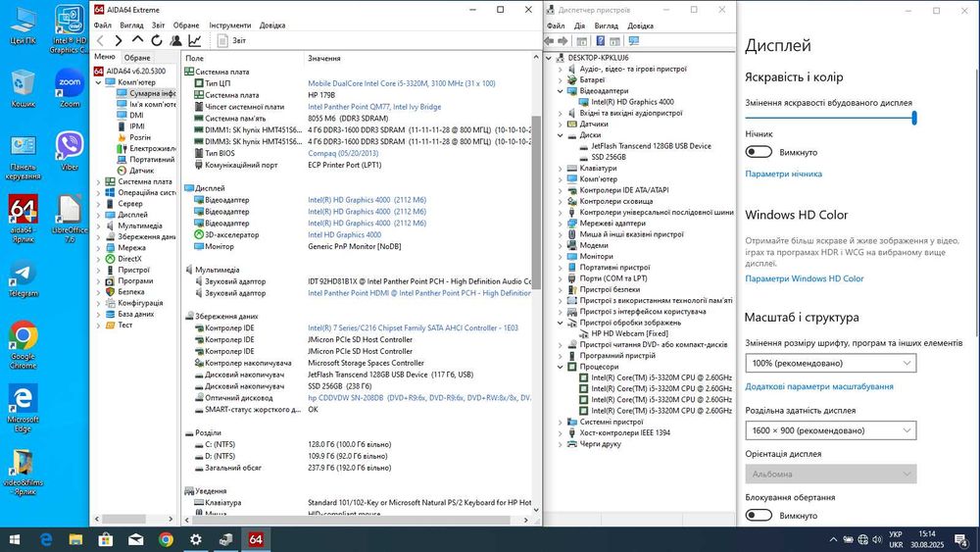Toggle Блокування обертання rotation lock switch
The width and height of the screenshot is (980, 552).
759,515
